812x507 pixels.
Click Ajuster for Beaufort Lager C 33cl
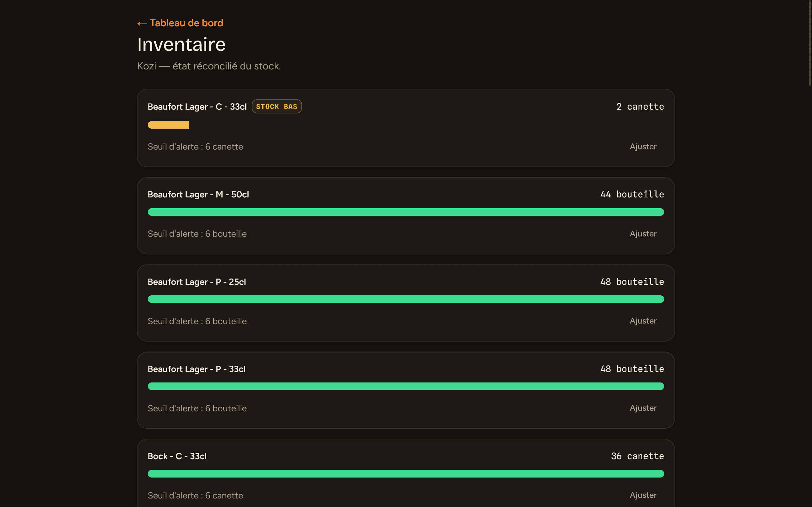pos(643,146)
